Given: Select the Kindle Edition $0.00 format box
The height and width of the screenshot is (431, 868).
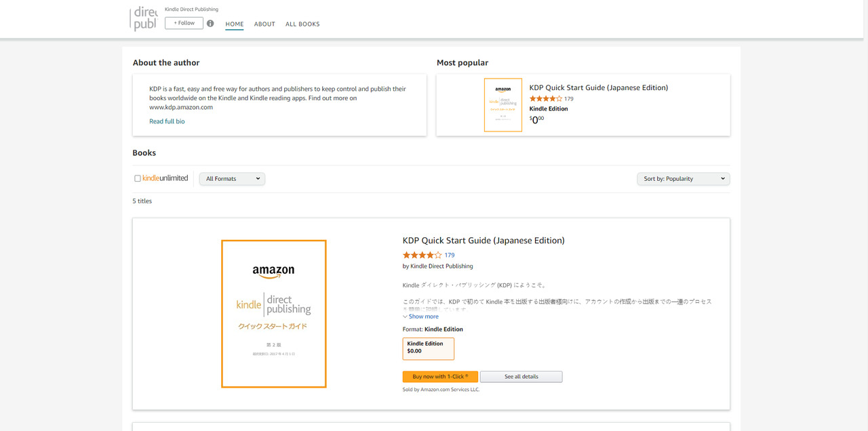Looking at the screenshot, I should click(429, 348).
